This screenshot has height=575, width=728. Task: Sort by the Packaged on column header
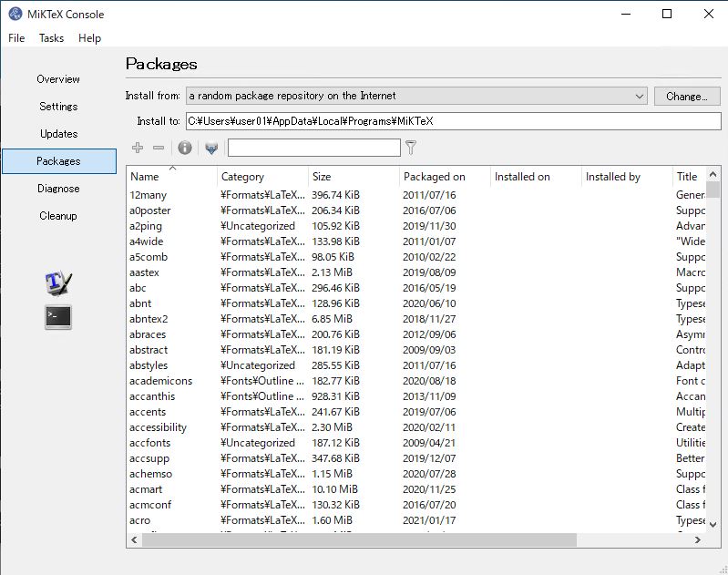tap(445, 177)
